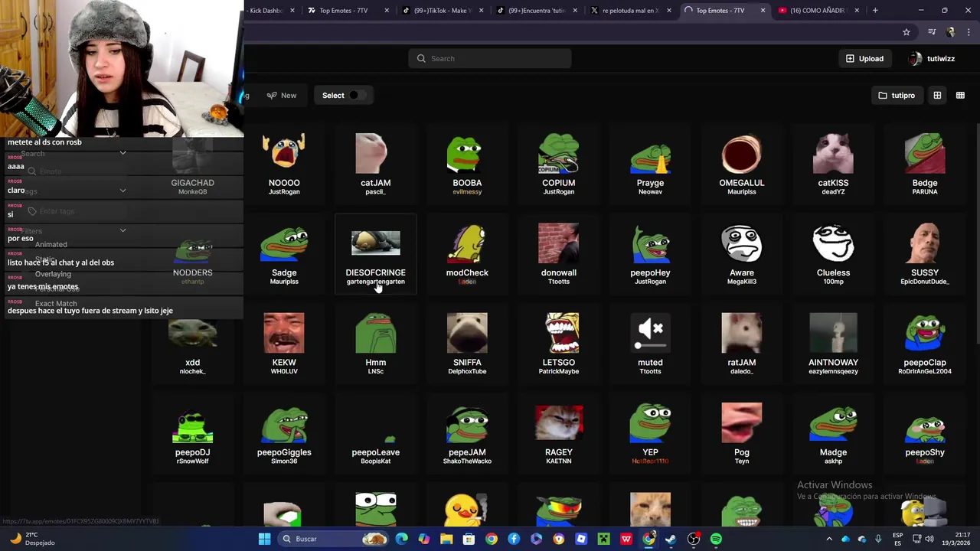Viewport: 980px width, 551px height.
Task: Select the Clueless emote
Action: coord(833,253)
